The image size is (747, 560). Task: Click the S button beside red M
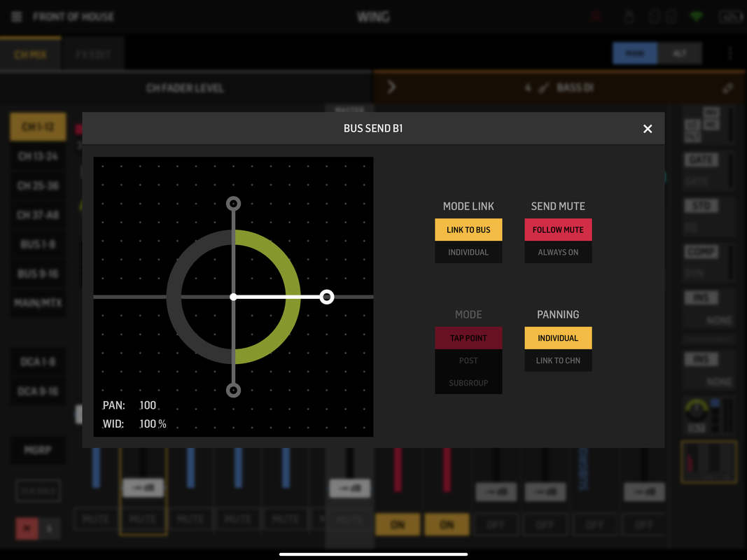click(x=50, y=528)
